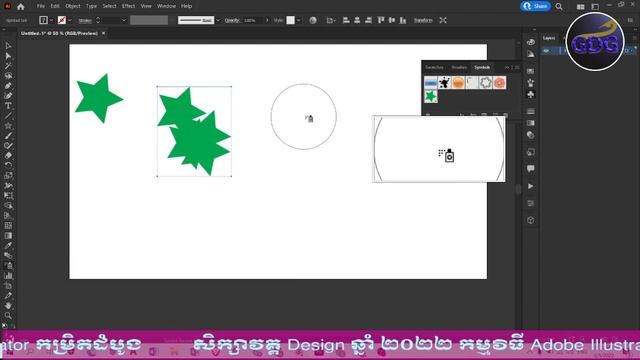Screen dimensions: 640x360
Task: Select the Pen tool
Action: tap(8, 86)
